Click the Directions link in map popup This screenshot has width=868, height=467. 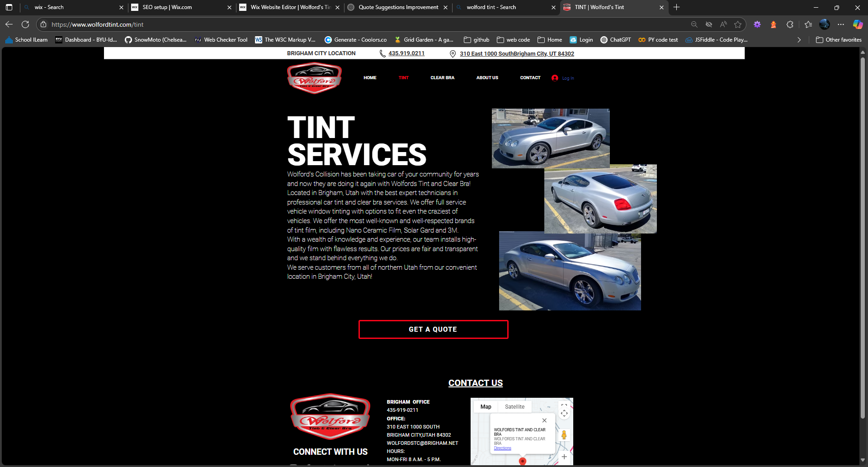click(502, 448)
